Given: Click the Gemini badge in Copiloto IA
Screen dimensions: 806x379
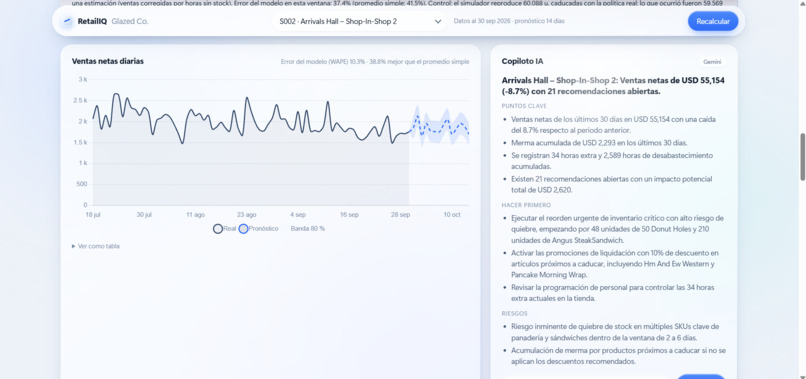Looking at the screenshot, I should click(x=712, y=62).
